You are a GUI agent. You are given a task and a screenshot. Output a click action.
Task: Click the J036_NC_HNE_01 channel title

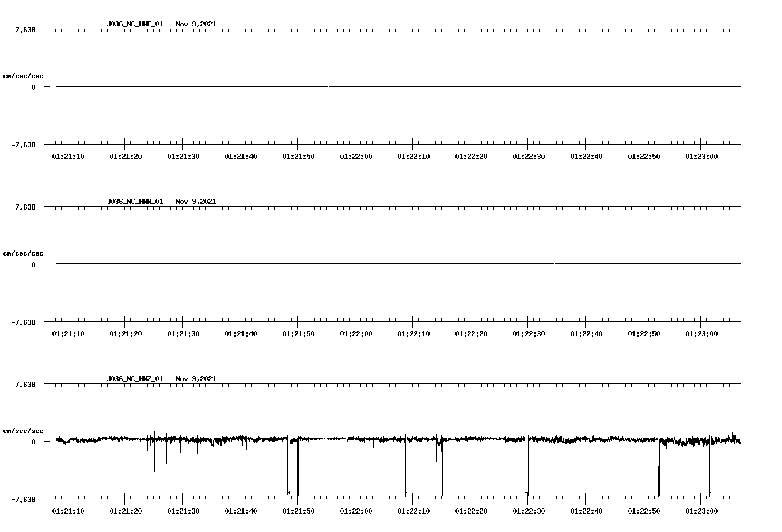[x=135, y=24]
